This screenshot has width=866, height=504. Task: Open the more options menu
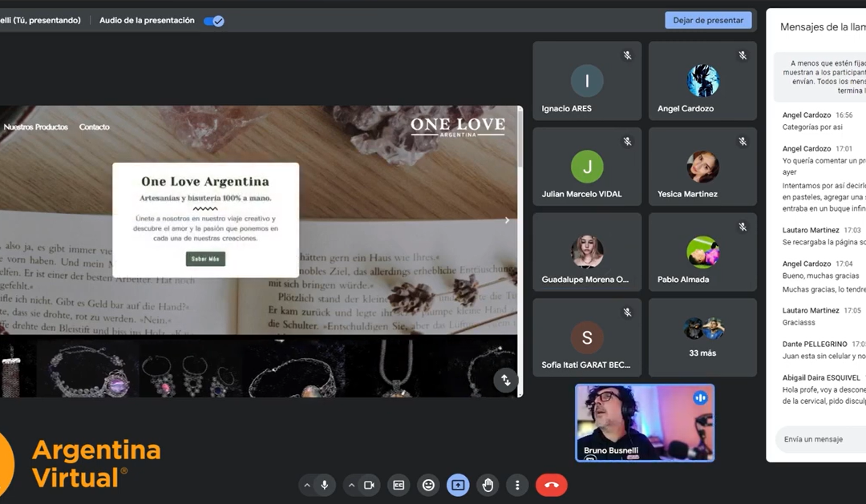pyautogui.click(x=517, y=486)
